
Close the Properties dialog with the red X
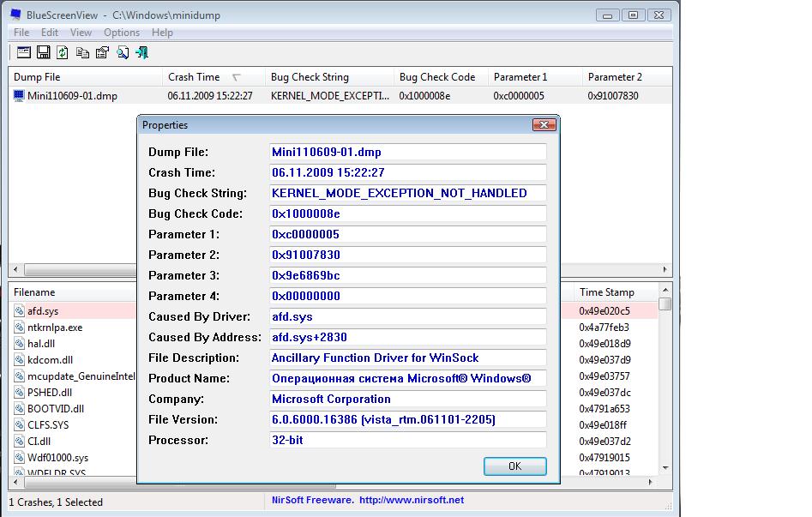[x=544, y=125]
